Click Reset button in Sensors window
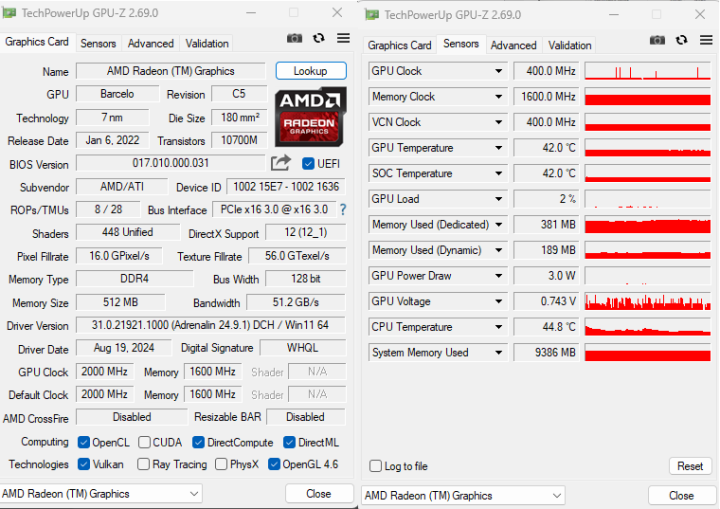The width and height of the screenshot is (720, 509). click(x=690, y=466)
